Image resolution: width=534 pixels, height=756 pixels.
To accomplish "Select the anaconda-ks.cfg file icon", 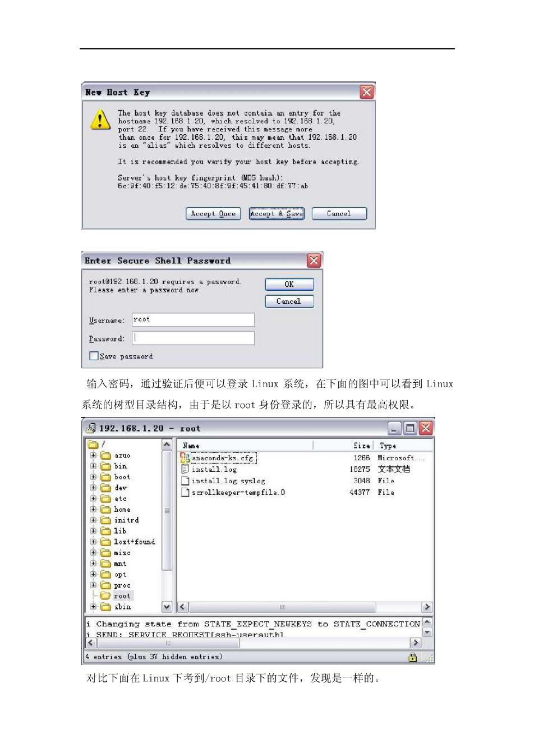I will click(185, 458).
